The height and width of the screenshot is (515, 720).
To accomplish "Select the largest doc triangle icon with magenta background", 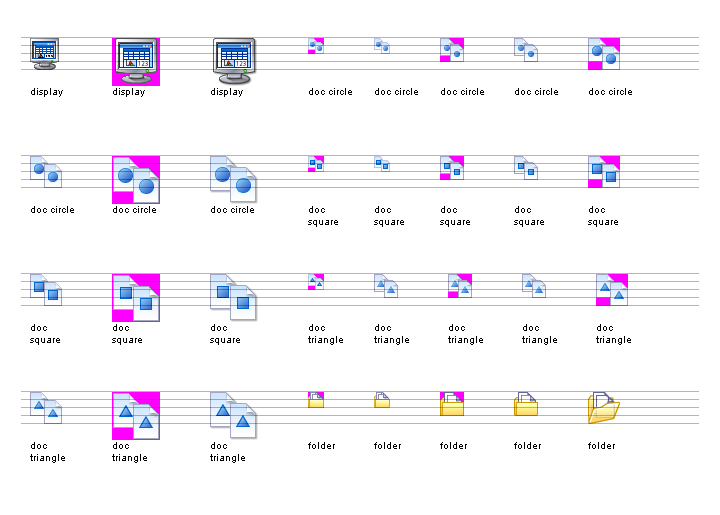I will click(135, 415).
